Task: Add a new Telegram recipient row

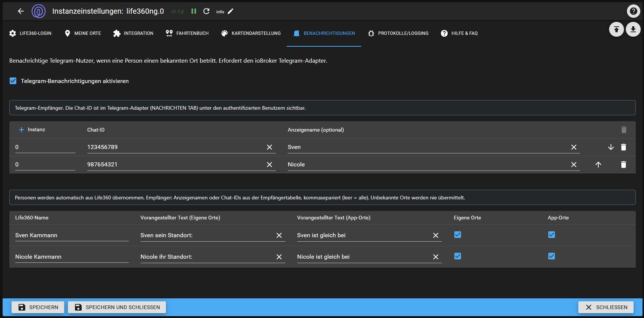Action: (22, 130)
